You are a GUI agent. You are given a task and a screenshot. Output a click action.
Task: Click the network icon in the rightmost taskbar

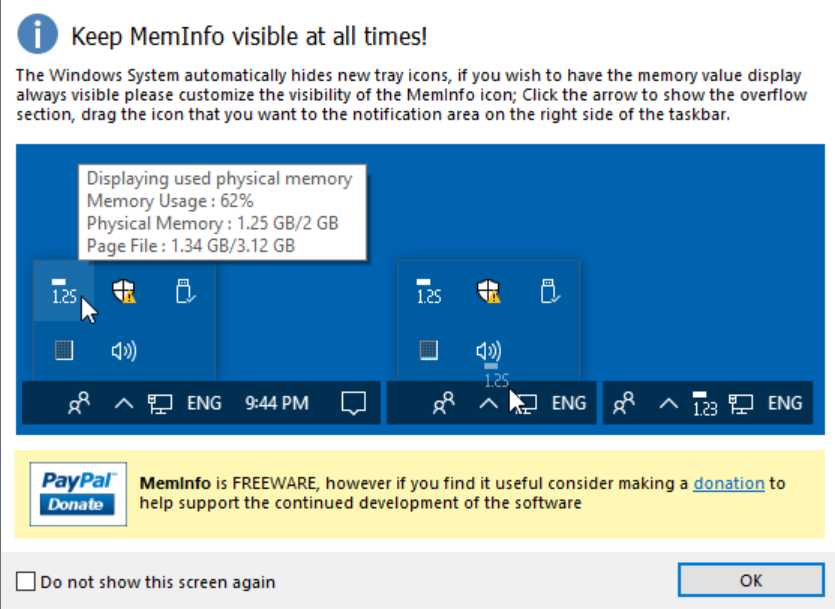[741, 404]
